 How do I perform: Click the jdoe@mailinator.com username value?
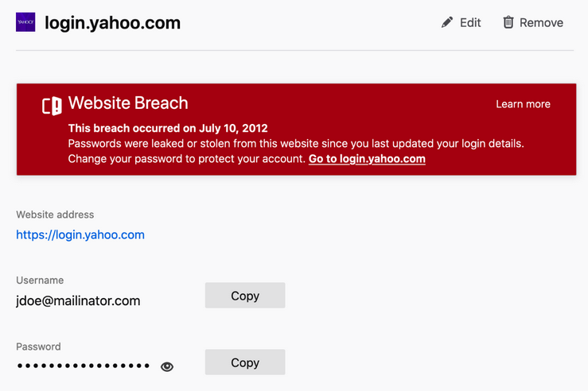78,300
